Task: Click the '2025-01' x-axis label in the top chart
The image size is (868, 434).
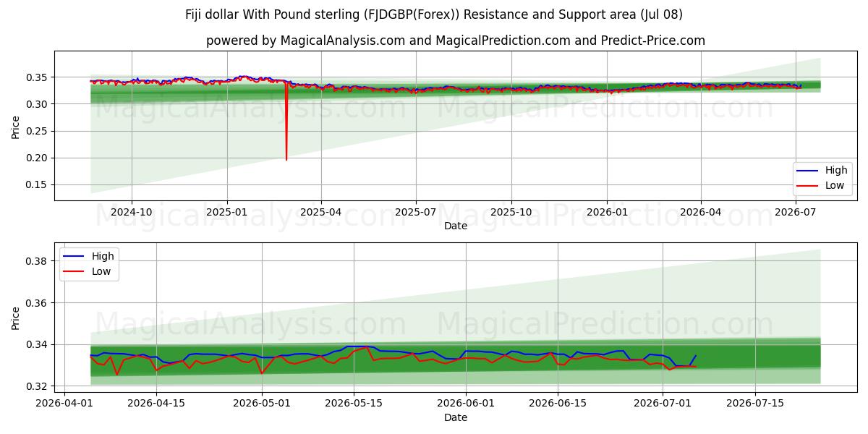Action: pos(227,213)
